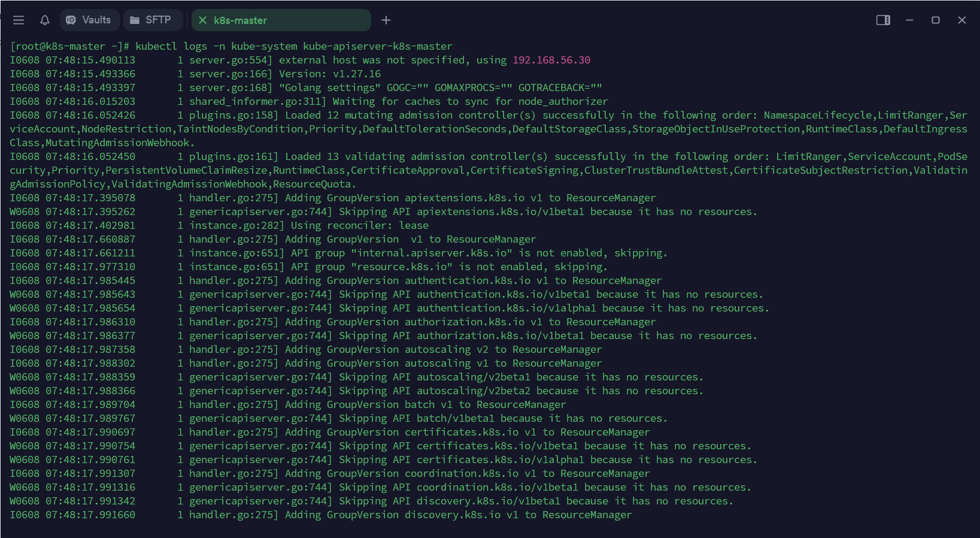Open the notifications bell

click(x=45, y=20)
